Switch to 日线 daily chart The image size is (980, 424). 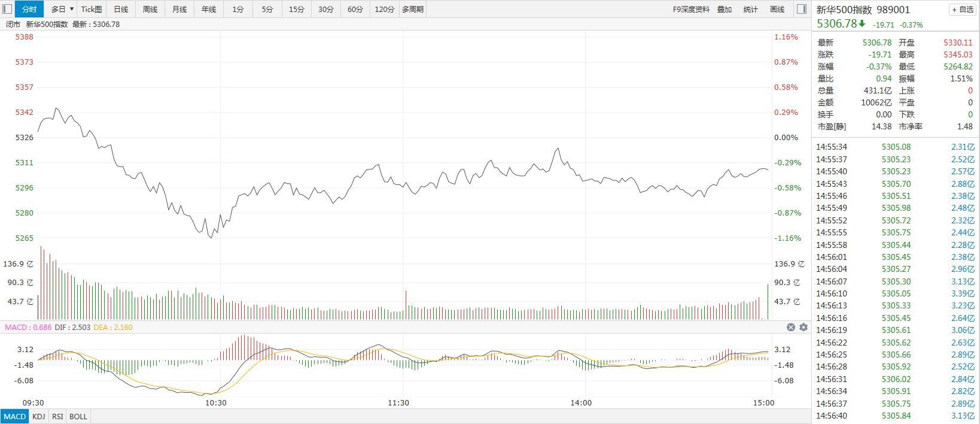tap(121, 9)
